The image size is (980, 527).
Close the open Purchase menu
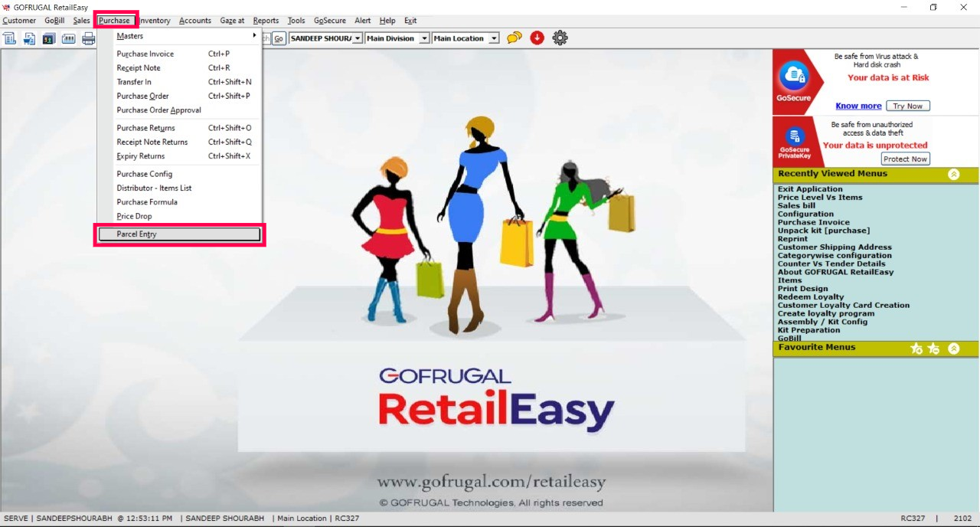115,21
